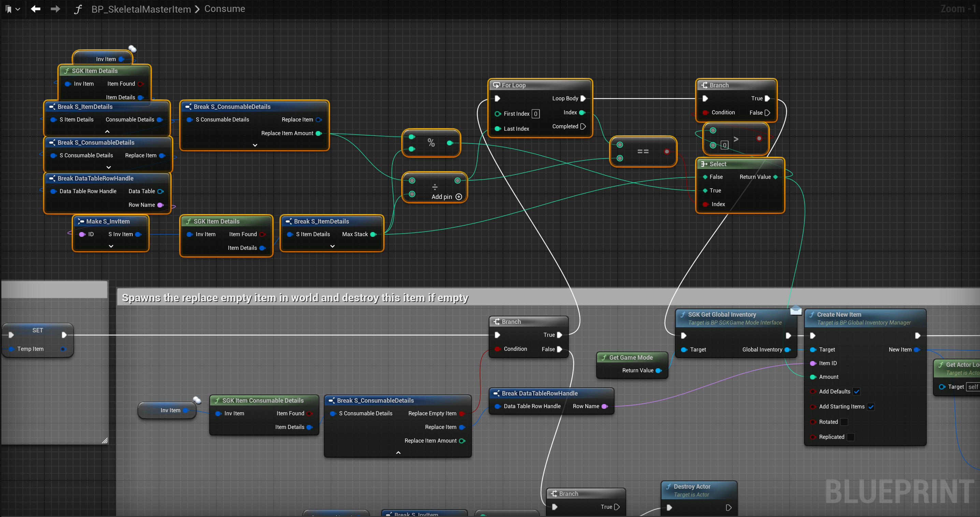The image size is (980, 517).
Task: Click the forward navigation arrow
Action: pos(56,9)
